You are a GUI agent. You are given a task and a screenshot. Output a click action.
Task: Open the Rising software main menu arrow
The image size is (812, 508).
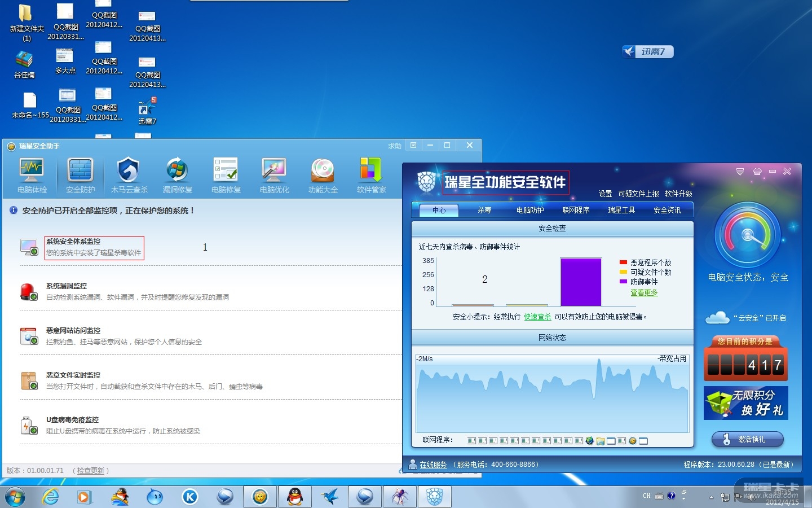click(740, 172)
